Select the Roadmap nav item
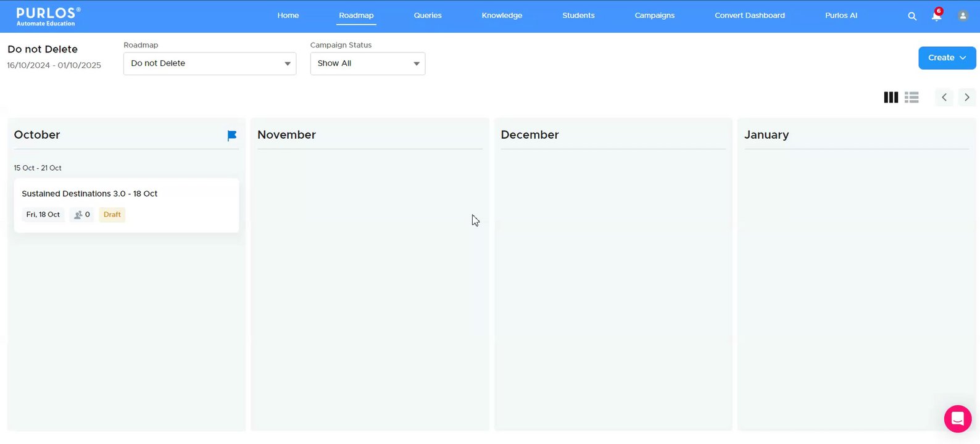This screenshot has width=980, height=444. (x=356, y=15)
